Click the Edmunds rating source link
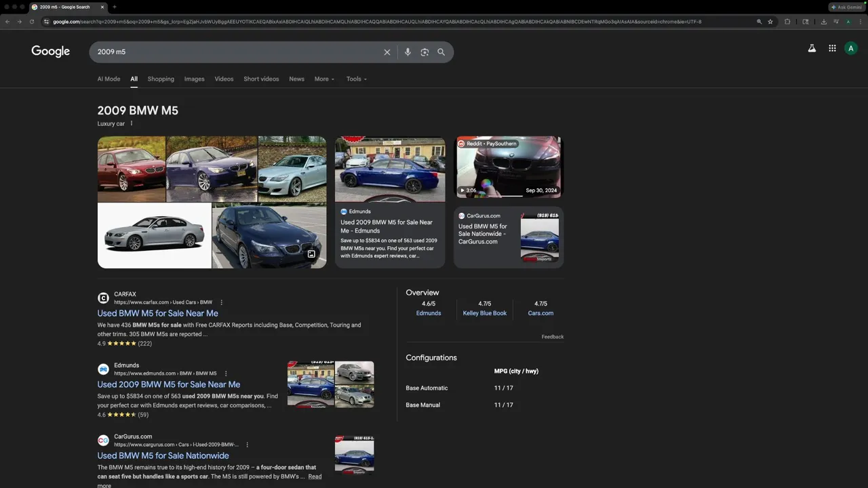 coord(428,313)
